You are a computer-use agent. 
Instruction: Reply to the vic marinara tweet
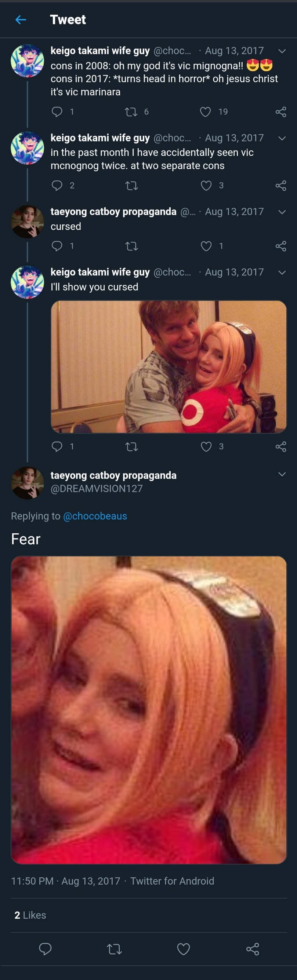[x=57, y=111]
